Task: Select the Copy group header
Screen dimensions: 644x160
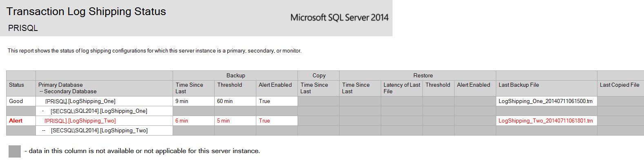Action: (x=319, y=75)
